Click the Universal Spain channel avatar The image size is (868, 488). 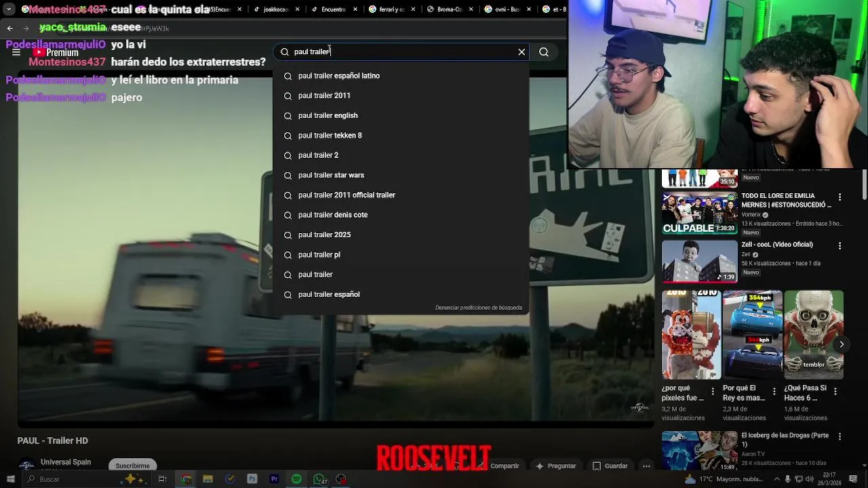click(x=26, y=466)
